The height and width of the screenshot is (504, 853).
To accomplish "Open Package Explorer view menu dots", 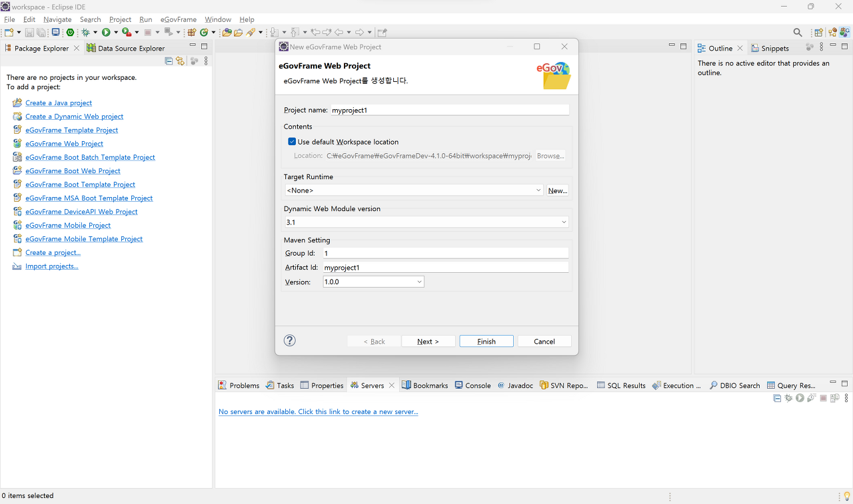I will click(206, 61).
